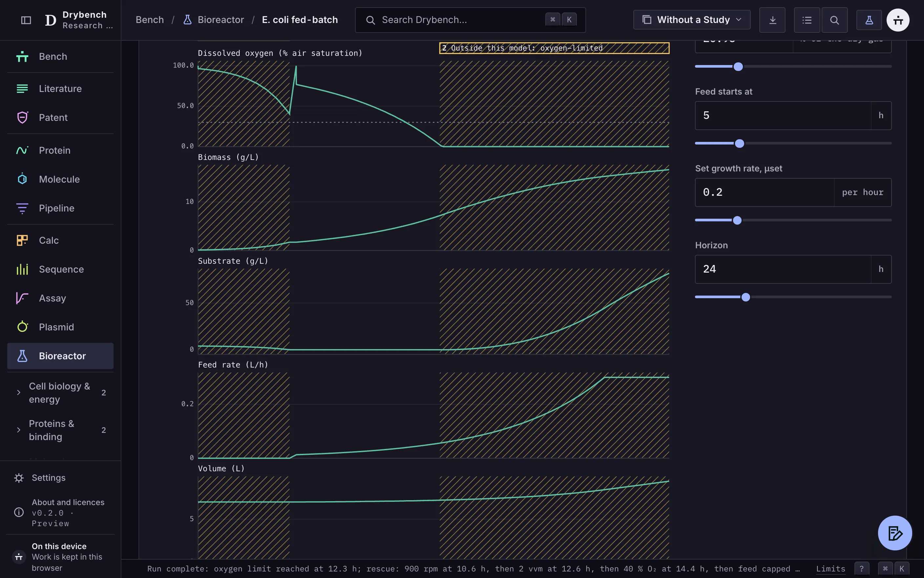Click the Set growth rate input field
Viewport: 924px width, 578px height.
(x=765, y=192)
